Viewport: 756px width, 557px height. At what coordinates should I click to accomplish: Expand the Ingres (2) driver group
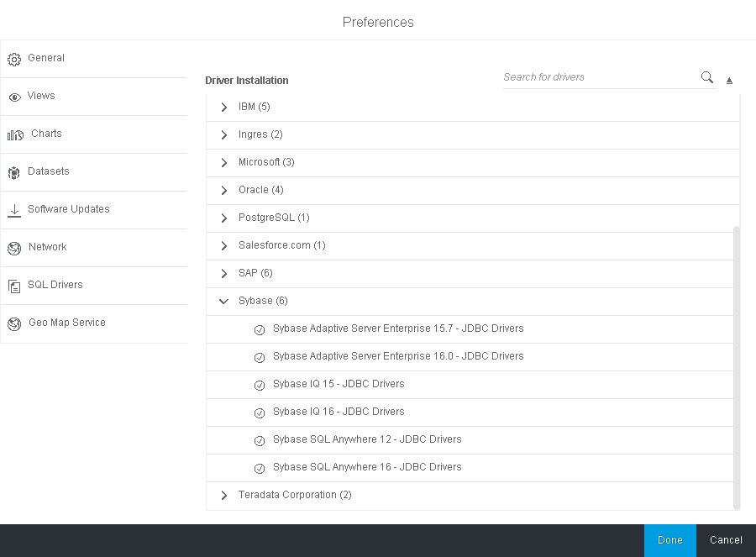pyautogui.click(x=223, y=135)
